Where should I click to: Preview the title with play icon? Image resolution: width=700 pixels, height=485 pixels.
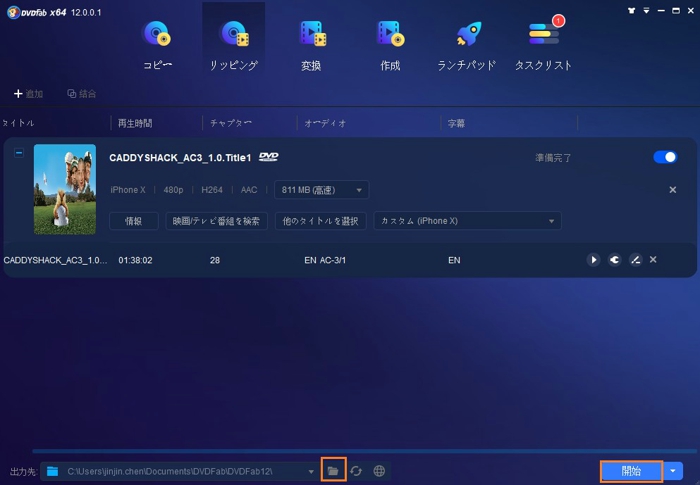click(x=593, y=260)
